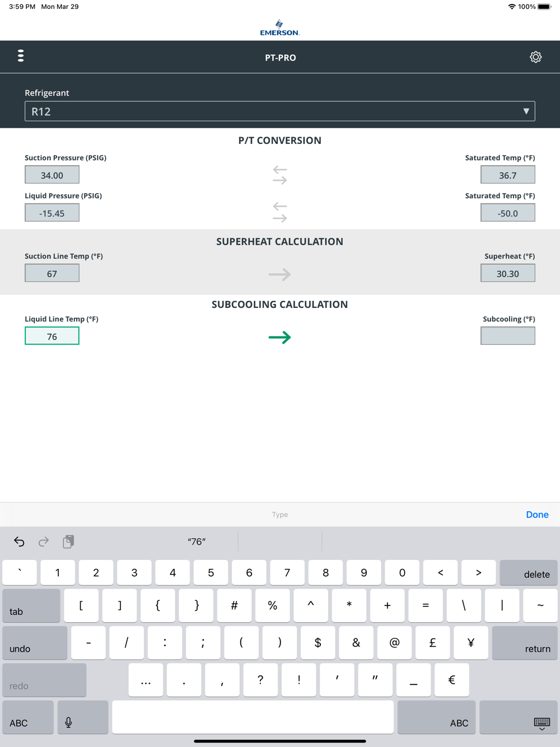560x747 pixels.
Task: Tap the period key
Action: pos(184,680)
